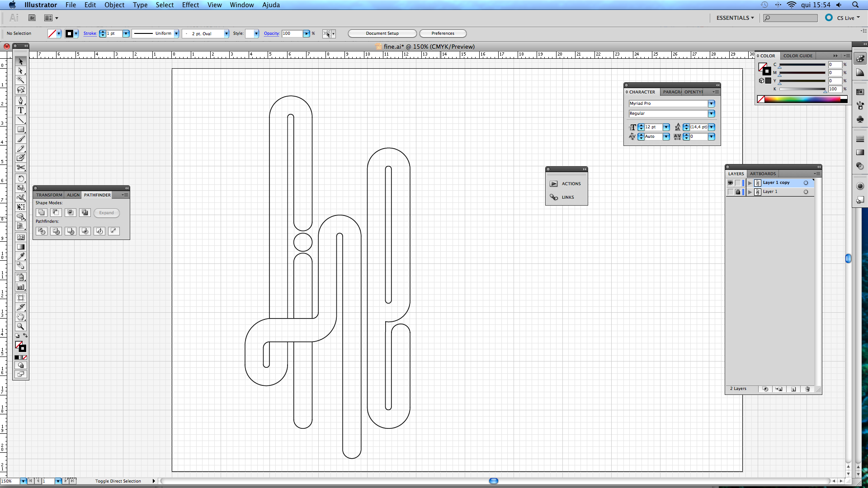
Task: Show hidden Layer 1 visibility box
Action: [730, 192]
